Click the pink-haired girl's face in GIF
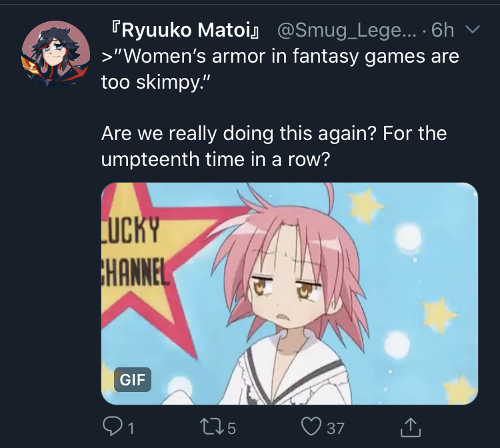 click(287, 287)
